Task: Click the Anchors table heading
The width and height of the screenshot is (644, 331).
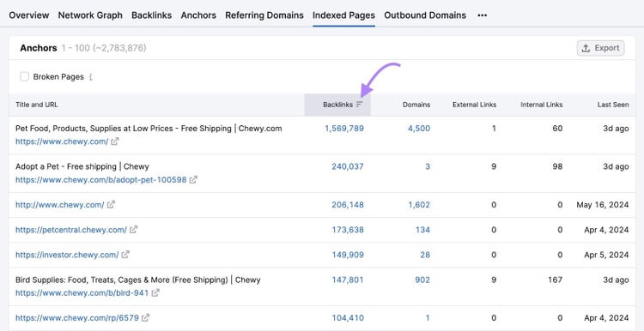Action: coord(38,48)
